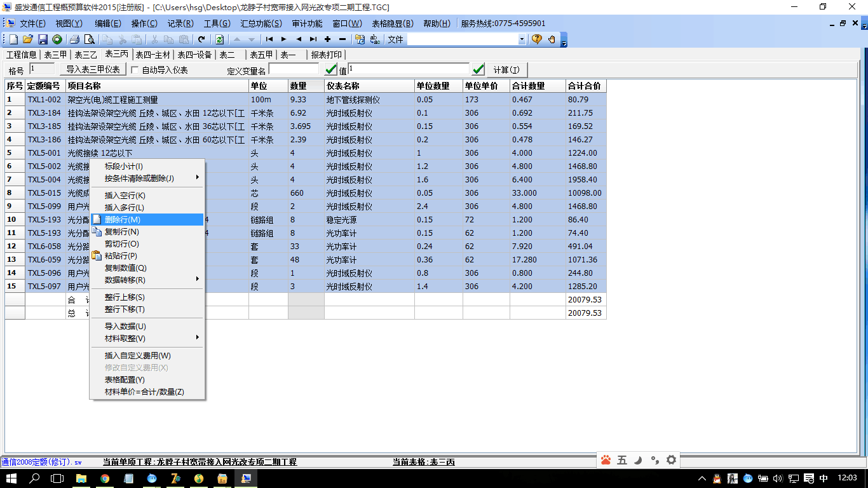Switch to the 报表打印 tab
The width and height of the screenshot is (868, 488).
click(326, 55)
